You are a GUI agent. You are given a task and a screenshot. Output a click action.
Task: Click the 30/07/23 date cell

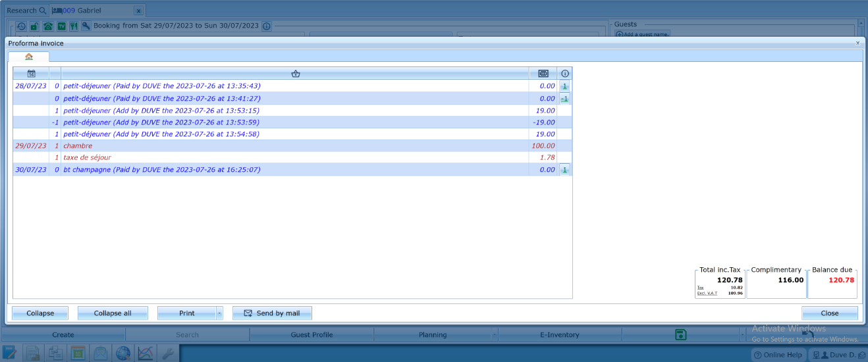(31, 170)
